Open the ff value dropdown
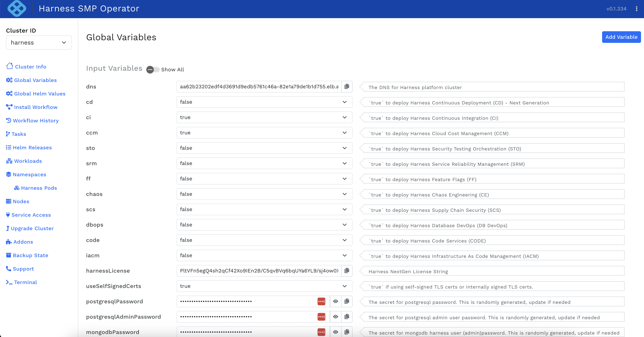Image resolution: width=644 pixels, height=337 pixels. (264, 179)
